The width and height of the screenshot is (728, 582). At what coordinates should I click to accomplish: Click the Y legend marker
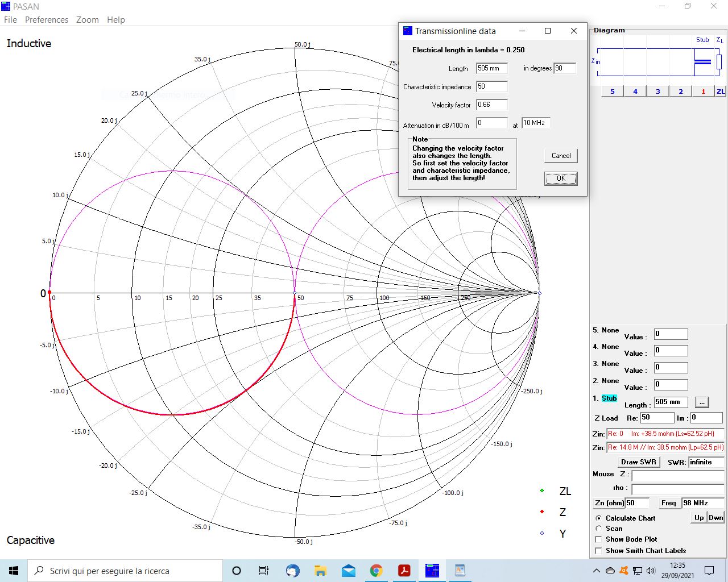coord(542,533)
